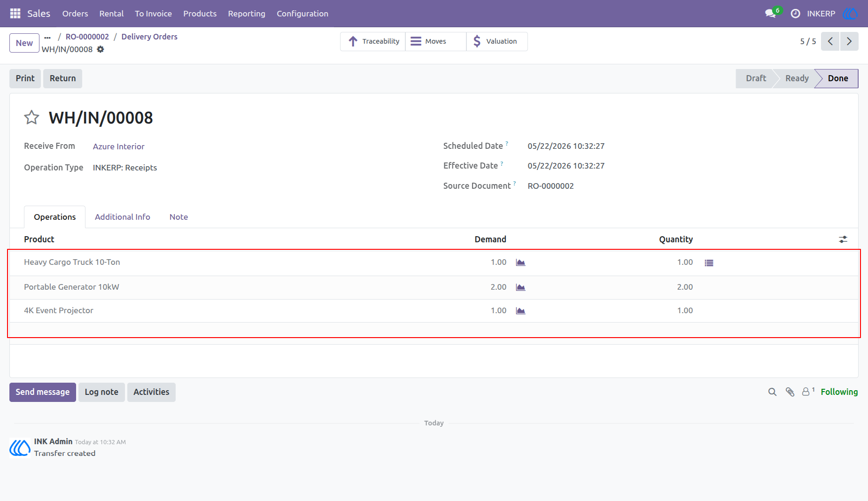This screenshot has height=501, width=868.
Task: Open the Reporting menu
Action: pos(247,14)
